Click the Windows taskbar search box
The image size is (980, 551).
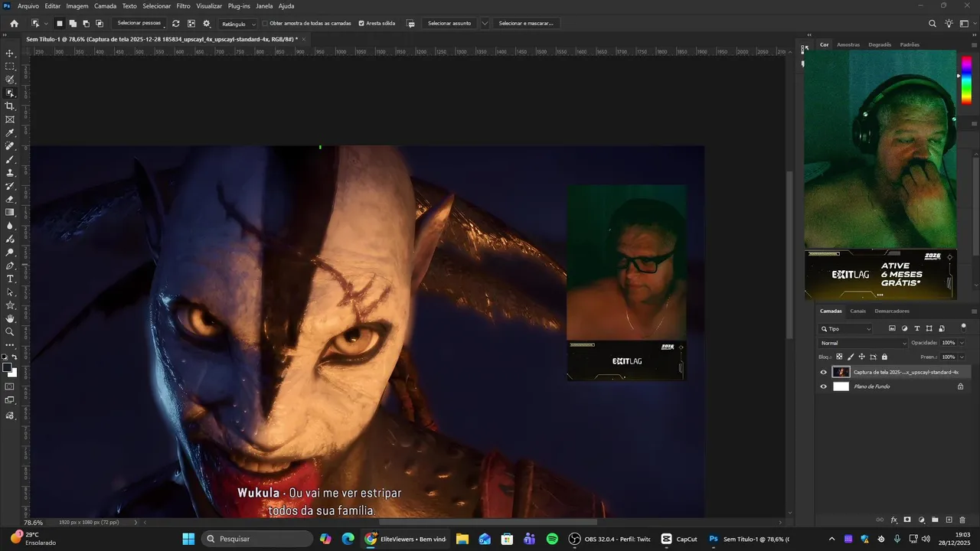257,539
